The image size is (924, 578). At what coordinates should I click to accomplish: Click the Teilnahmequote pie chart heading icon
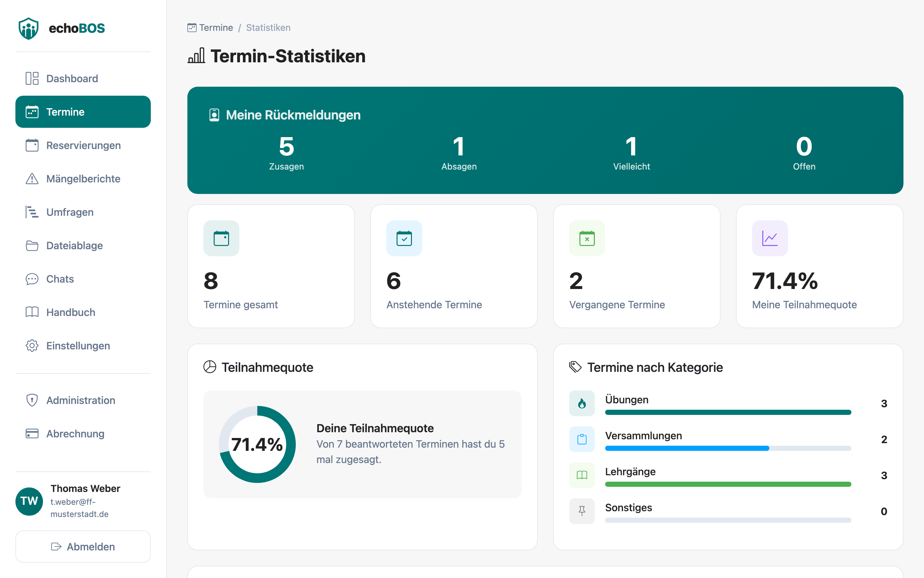point(210,367)
